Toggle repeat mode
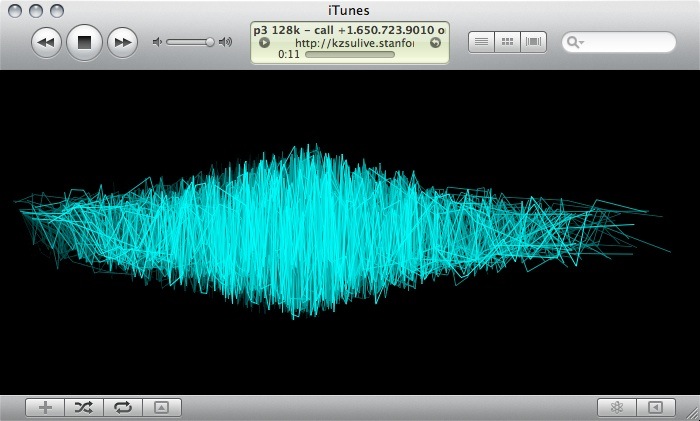Screen dimensions: 700x421 (123, 407)
